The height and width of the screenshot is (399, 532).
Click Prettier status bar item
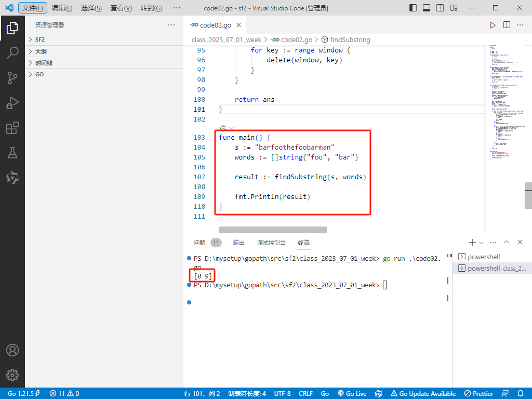coord(478,394)
